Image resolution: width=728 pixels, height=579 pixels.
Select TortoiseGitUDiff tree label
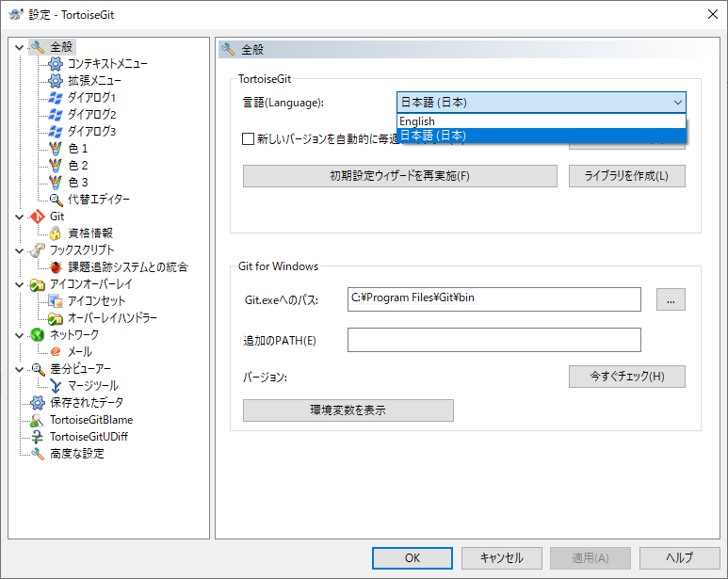tap(89, 437)
